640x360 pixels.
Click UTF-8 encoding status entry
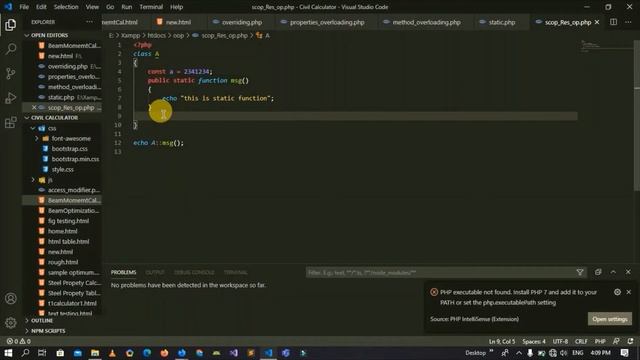click(x=560, y=341)
